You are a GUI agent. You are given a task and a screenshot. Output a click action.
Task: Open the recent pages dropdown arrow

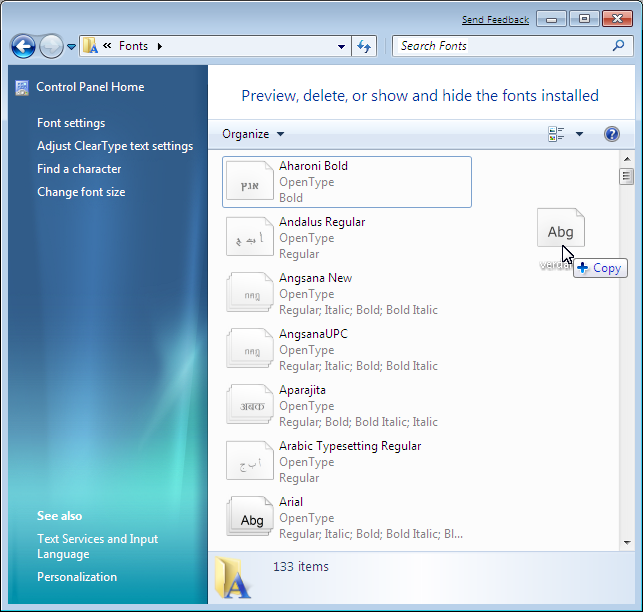(71, 47)
